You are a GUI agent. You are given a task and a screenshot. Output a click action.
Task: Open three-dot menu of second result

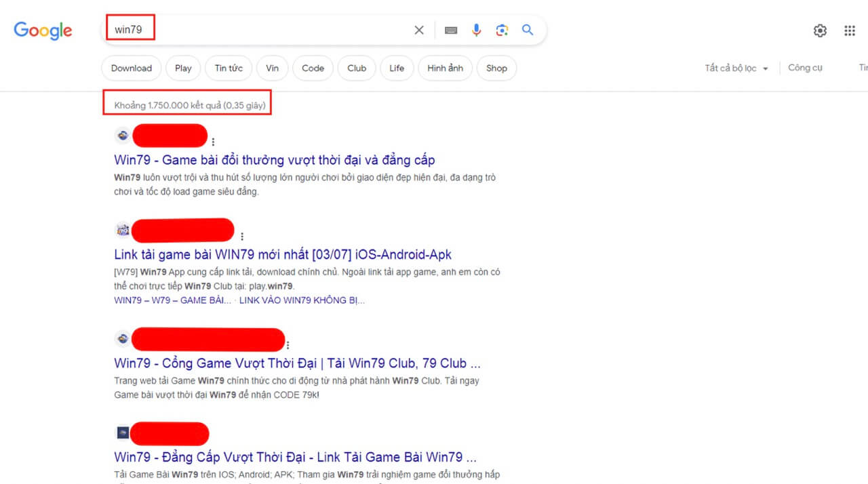(x=241, y=237)
